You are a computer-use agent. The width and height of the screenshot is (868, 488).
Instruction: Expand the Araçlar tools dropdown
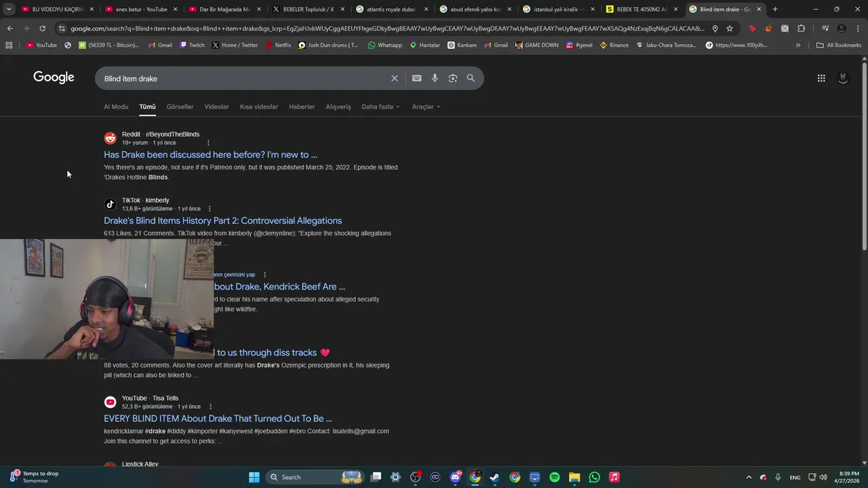[x=426, y=106]
